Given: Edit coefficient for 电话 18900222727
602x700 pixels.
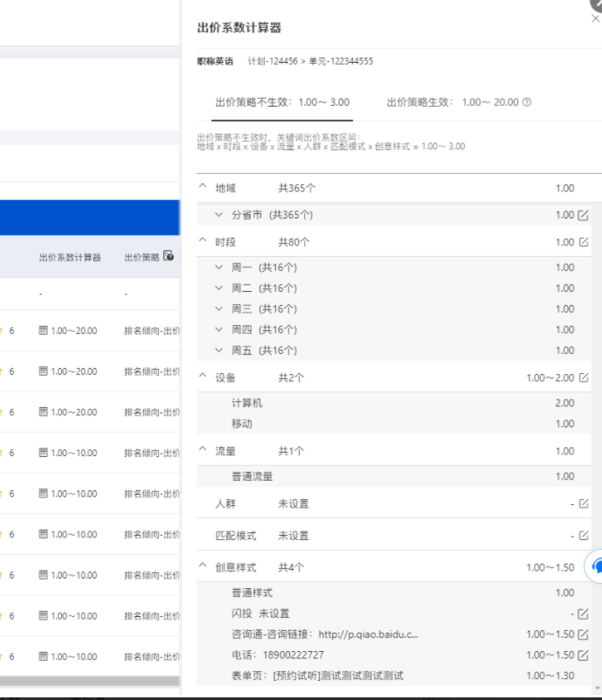Looking at the screenshot, I should click(583, 655).
